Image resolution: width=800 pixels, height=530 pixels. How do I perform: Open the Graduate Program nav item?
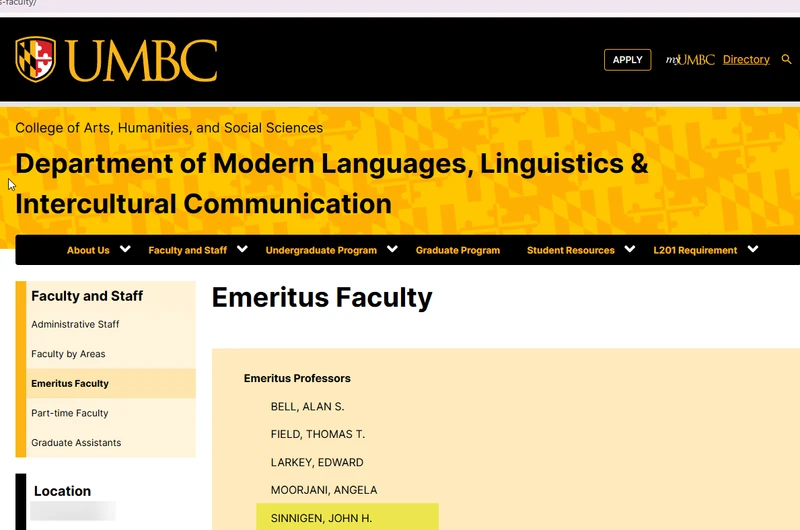point(458,250)
